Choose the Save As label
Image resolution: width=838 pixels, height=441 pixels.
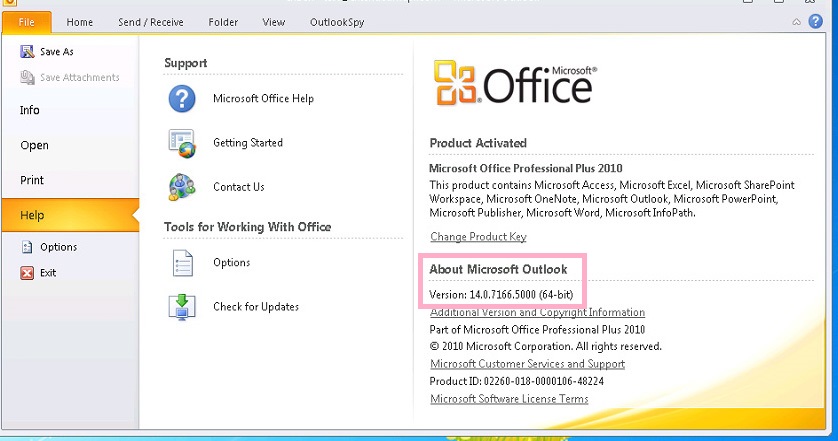(57, 52)
